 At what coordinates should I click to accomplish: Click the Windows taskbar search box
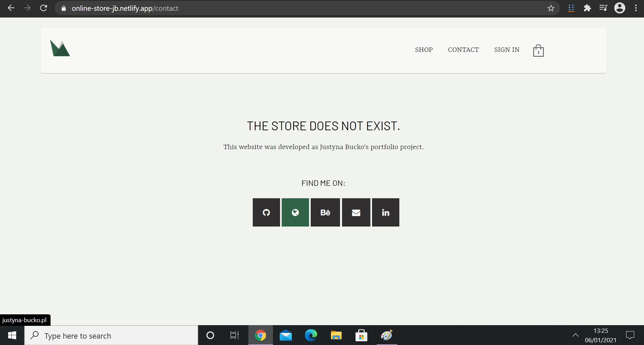111,335
